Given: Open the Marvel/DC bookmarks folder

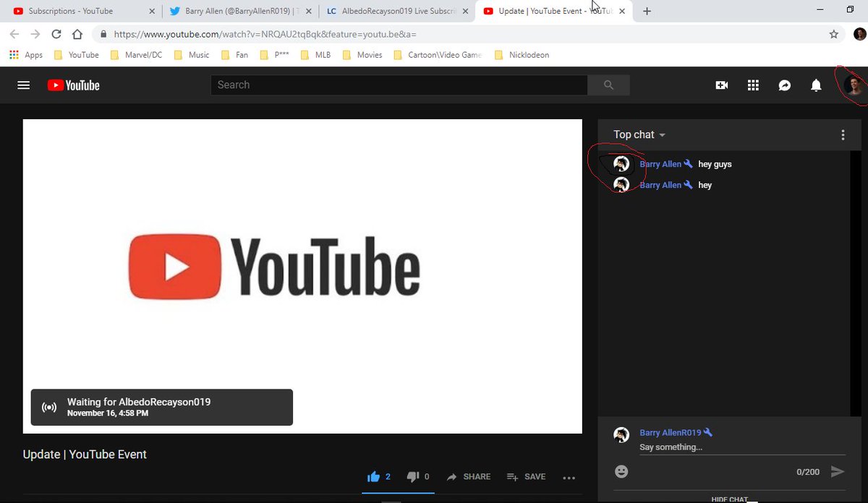Looking at the screenshot, I should coord(136,55).
